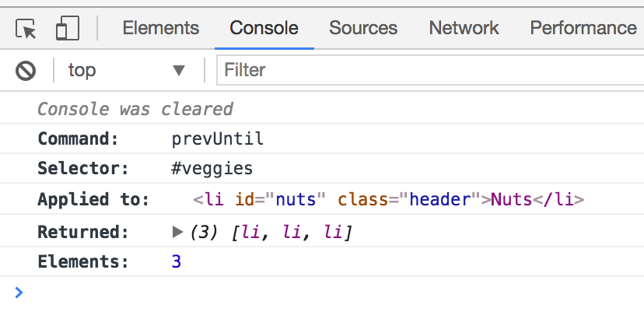Click the Filter input field

(x=428, y=71)
